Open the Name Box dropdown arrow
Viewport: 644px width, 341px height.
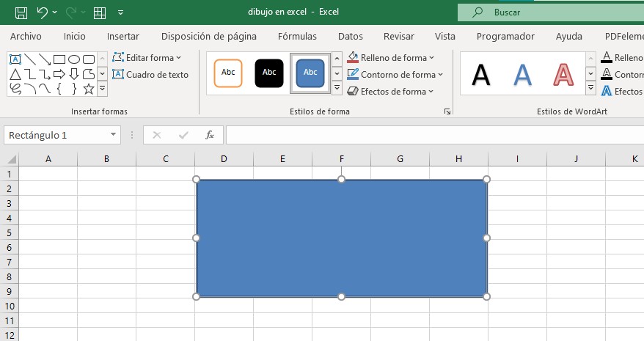tap(113, 135)
